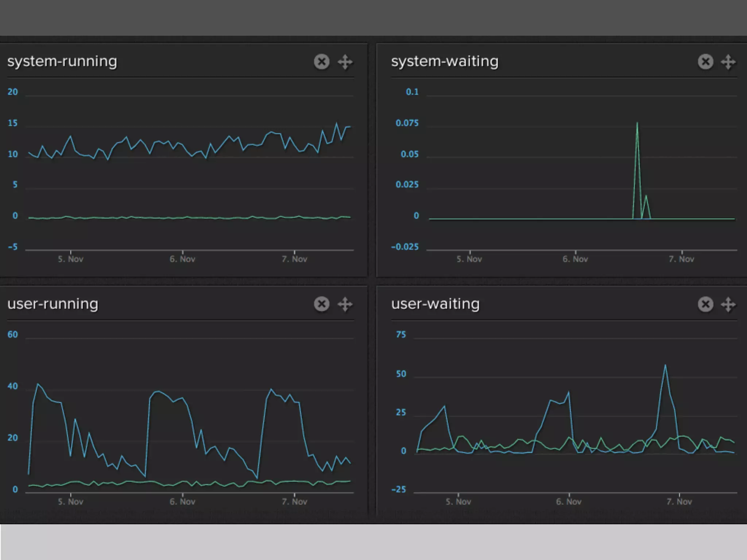Viewport: 747px width, 560px height.
Task: Click the 40 axis label in user-running
Action: (x=13, y=386)
